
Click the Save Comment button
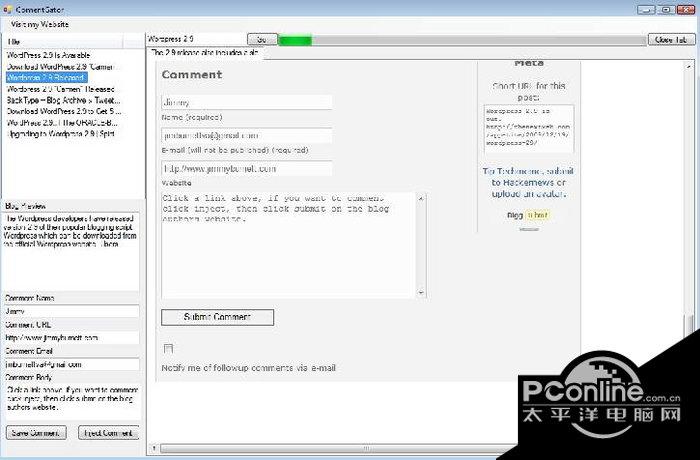click(x=36, y=433)
